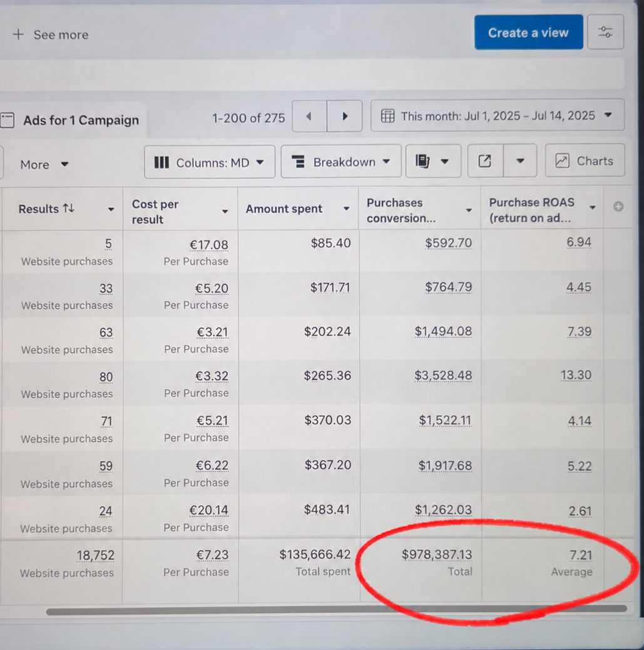Image resolution: width=644 pixels, height=650 pixels.
Task: Click amount spent $483.41
Action: [x=327, y=509]
